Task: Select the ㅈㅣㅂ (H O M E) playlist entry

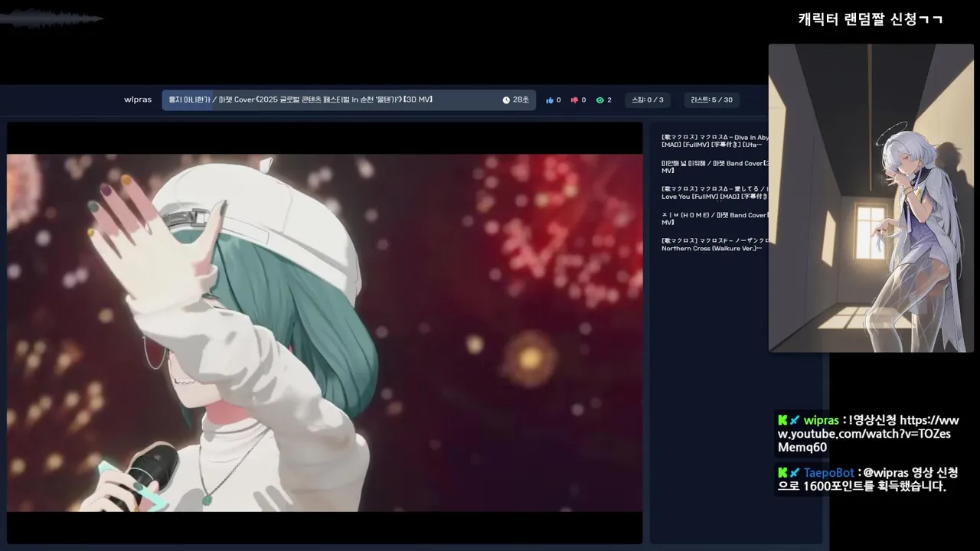Action: point(715,219)
